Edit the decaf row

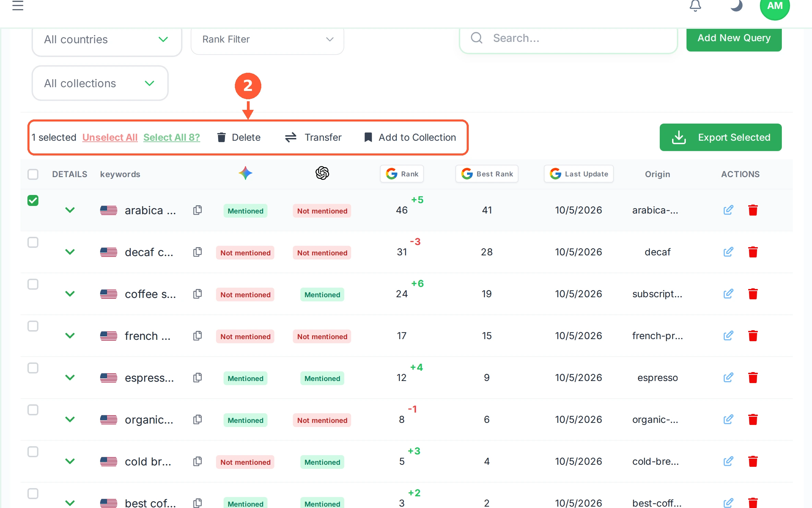[728, 252]
